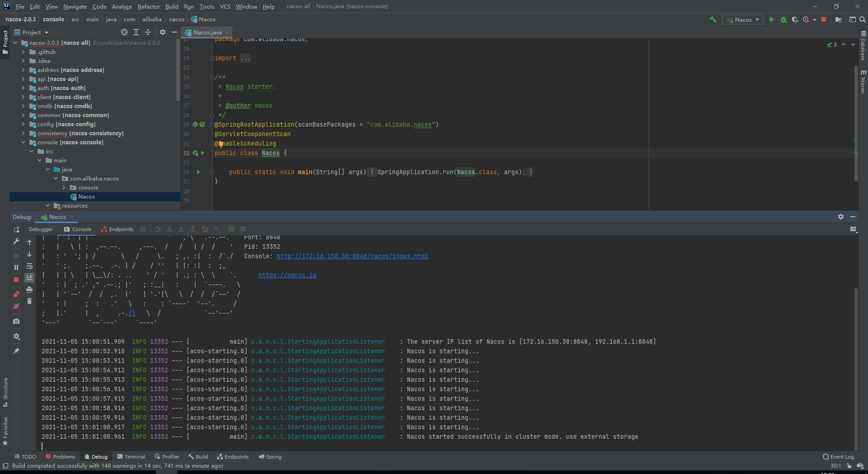The width and height of the screenshot is (868, 474).
Task: Hide the Project panel with minus icon
Action: (175, 32)
